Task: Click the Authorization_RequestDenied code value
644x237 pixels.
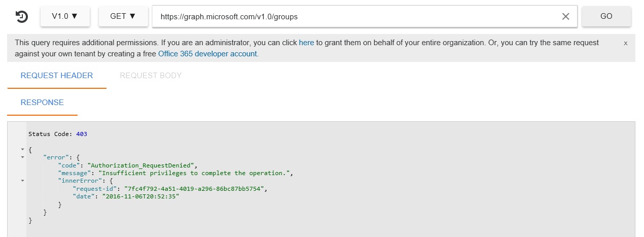Action: pyautogui.click(x=141, y=165)
